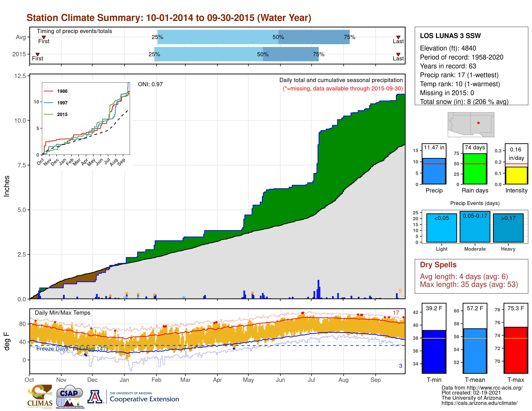
Task: Click 'Temp rank: 10 (1-warmest)'
Action: tap(460, 84)
